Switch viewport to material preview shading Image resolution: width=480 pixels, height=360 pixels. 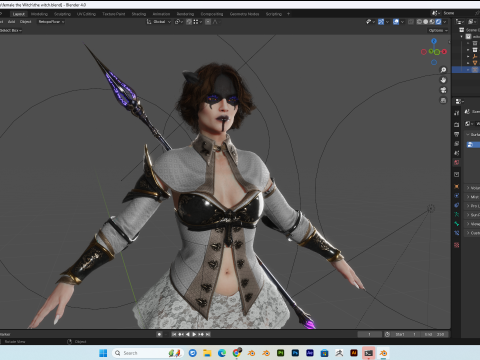click(432, 22)
